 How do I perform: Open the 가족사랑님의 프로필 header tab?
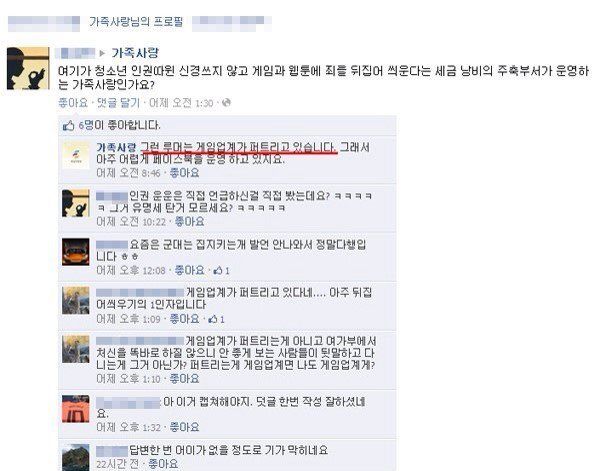[136, 22]
